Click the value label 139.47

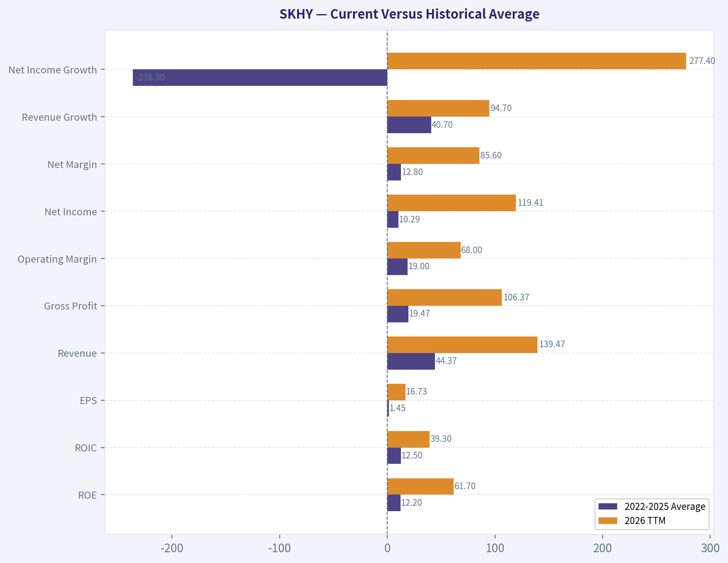pyautogui.click(x=552, y=344)
